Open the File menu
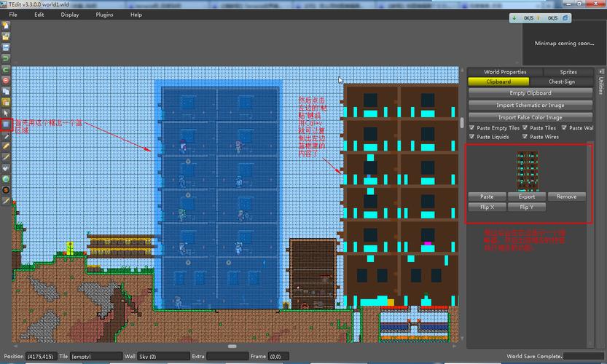 click(13, 15)
